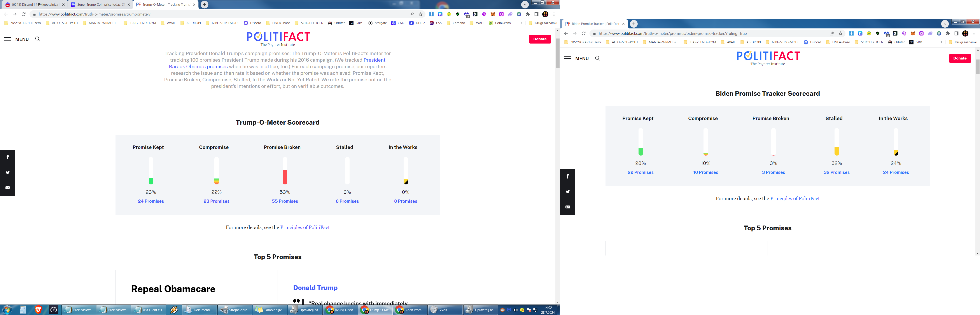
Task: Click Donate in the Biden Promise Tracker window
Action: pos(960,58)
